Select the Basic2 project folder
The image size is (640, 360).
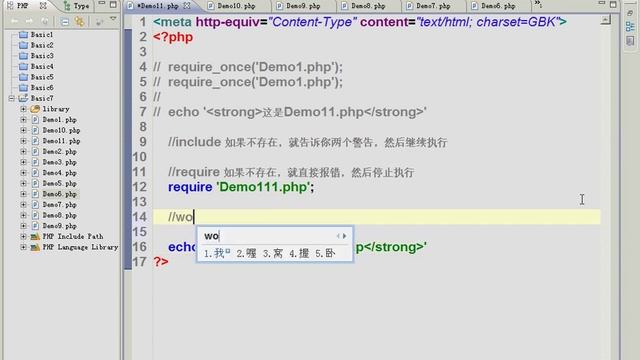pyautogui.click(x=42, y=45)
